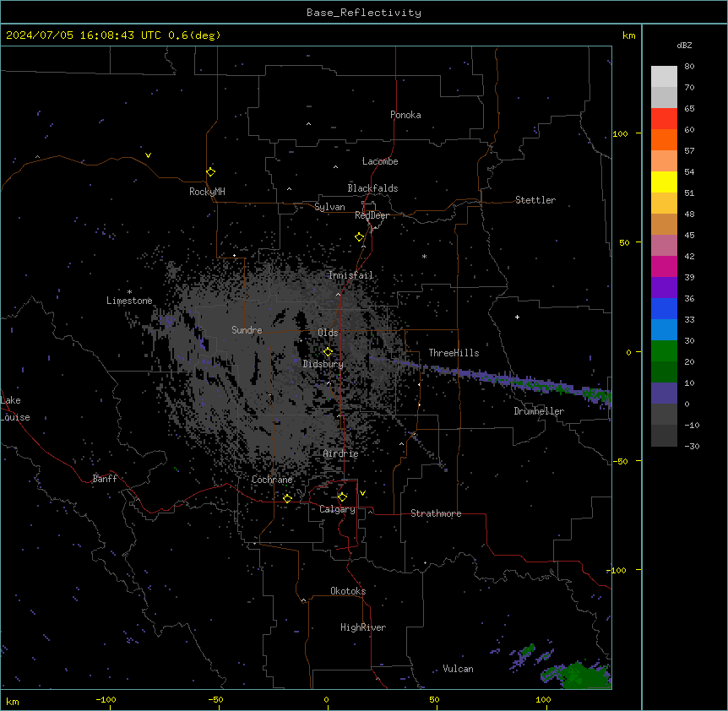Click the Sundre label
728x711 pixels.
coord(247,330)
